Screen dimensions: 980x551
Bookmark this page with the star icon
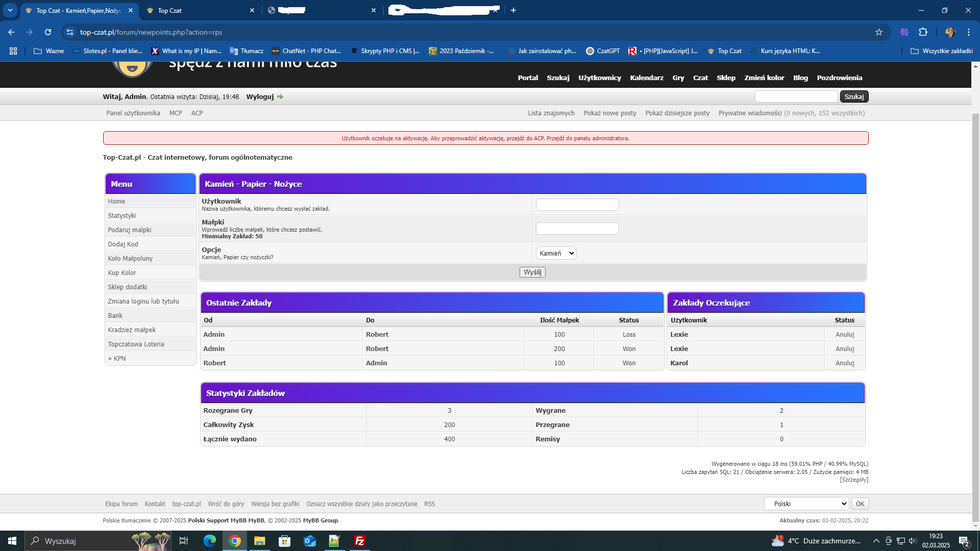[879, 32]
